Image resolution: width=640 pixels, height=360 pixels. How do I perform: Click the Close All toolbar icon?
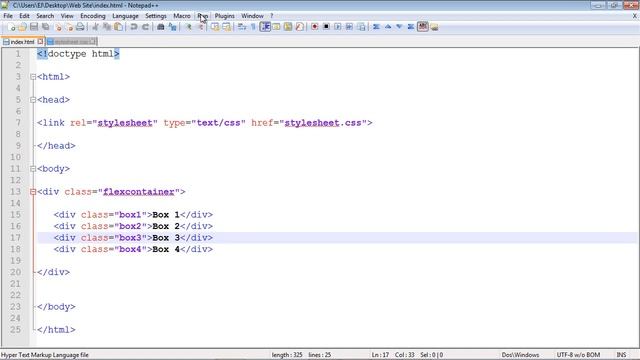(69, 27)
